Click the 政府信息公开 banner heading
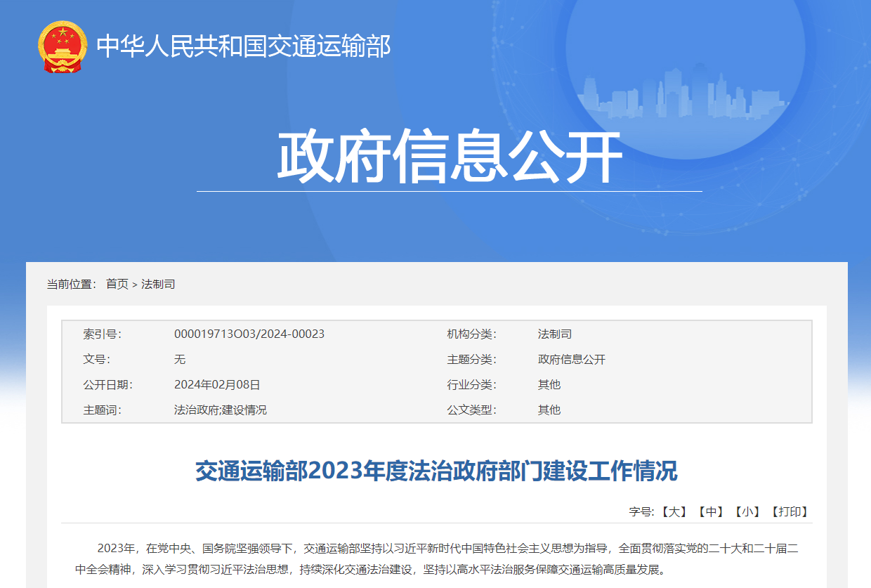The height and width of the screenshot is (588, 871). [450, 157]
